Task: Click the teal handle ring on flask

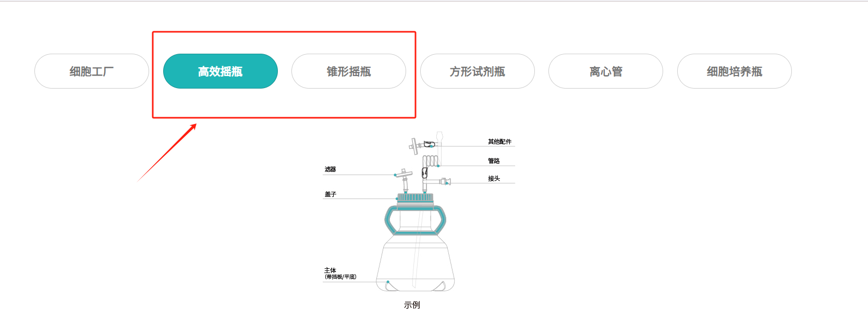Action: pos(415,220)
